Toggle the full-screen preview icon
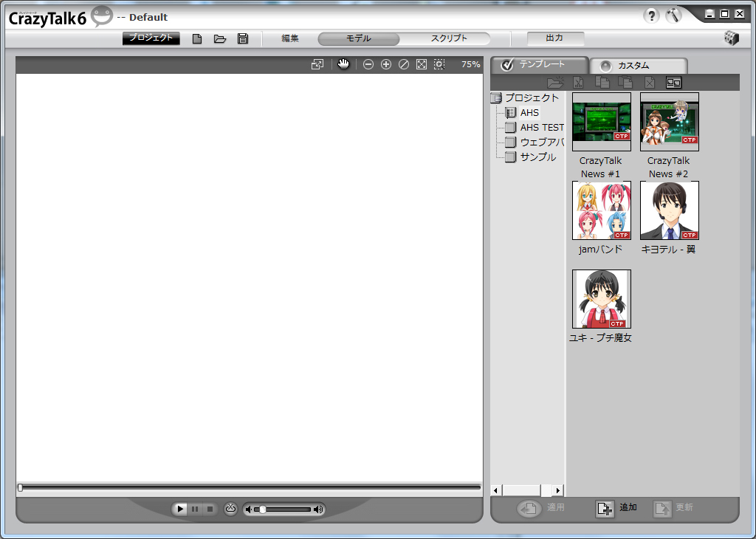 click(317, 64)
